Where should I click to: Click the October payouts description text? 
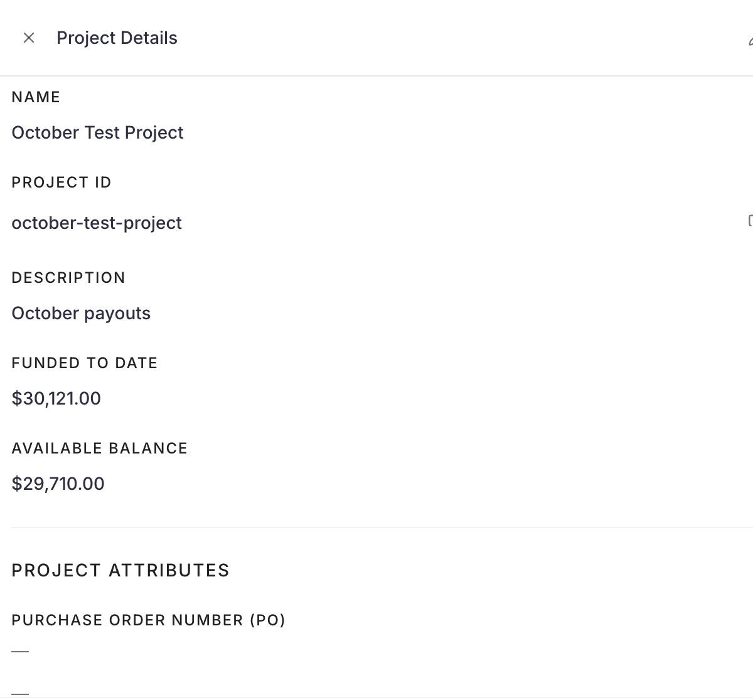(x=81, y=314)
